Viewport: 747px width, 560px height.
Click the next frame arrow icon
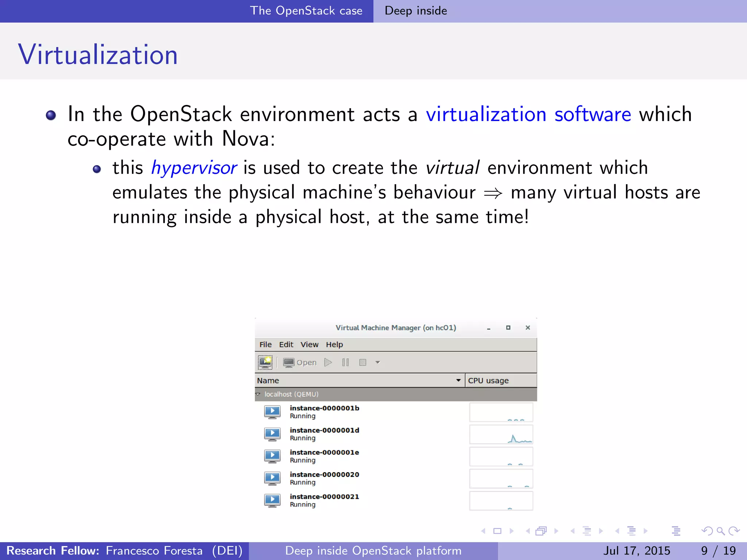point(556,531)
